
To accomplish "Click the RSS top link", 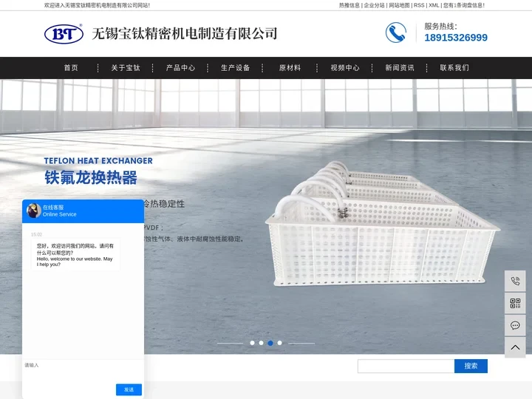I will click(419, 5).
